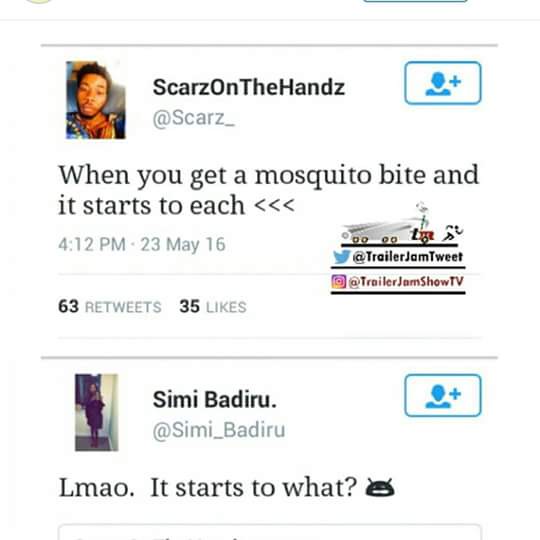View the 63 Retweets list
Viewport: 540px width, 540px height.
pos(110,306)
